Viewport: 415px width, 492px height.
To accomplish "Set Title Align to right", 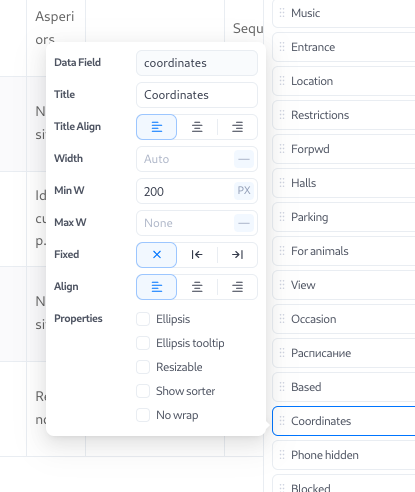I will click(x=237, y=127).
